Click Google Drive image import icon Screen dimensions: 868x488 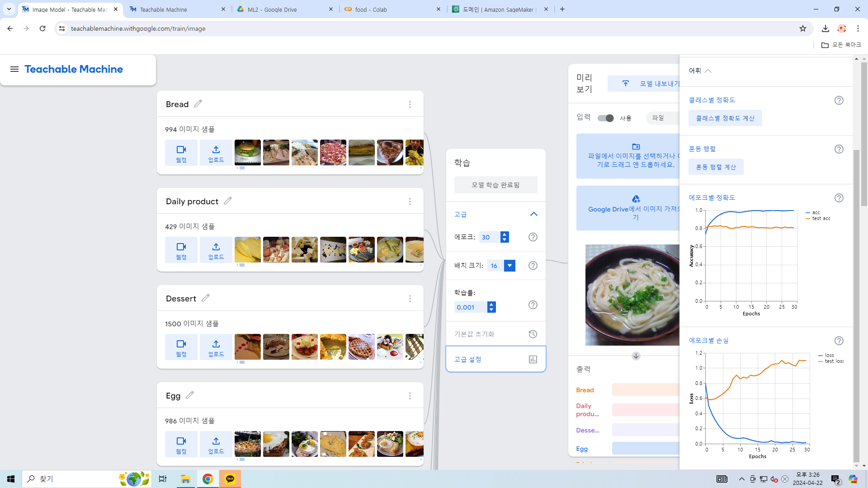coord(636,199)
